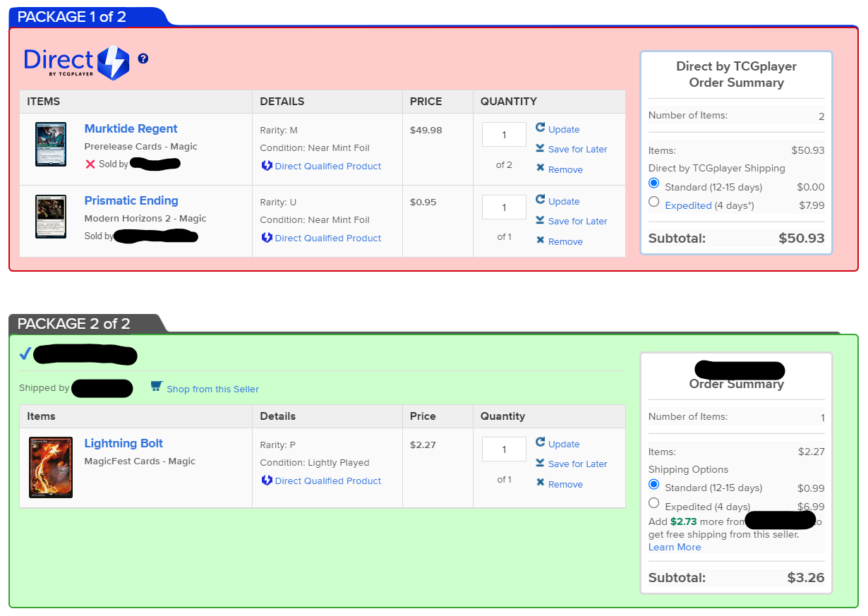Screen dimensions: 868x616
Task: Open the Prismatic Ending product link
Action: tap(131, 200)
